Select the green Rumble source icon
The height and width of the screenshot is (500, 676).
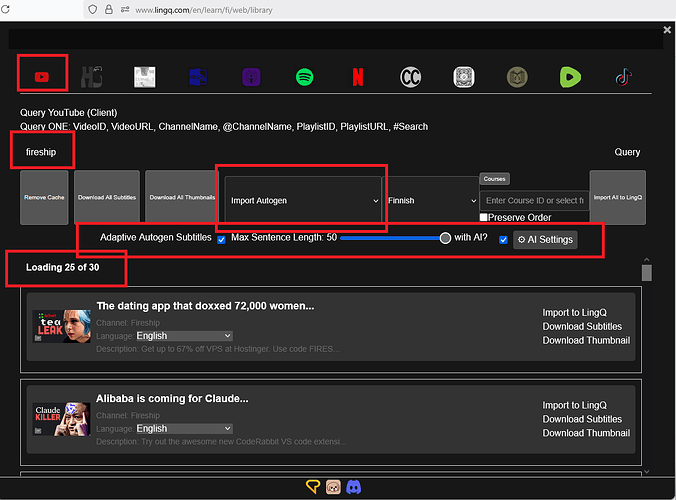click(570, 77)
